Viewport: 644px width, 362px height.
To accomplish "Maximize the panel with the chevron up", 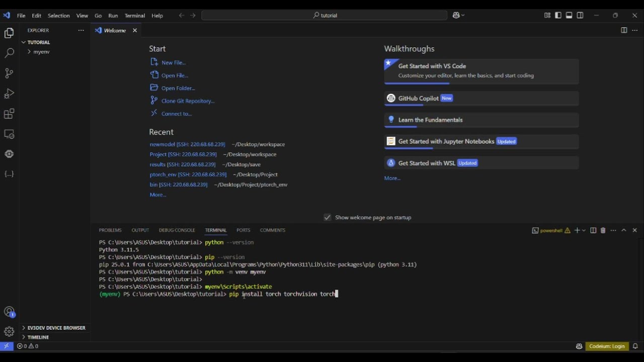I will coord(624,230).
